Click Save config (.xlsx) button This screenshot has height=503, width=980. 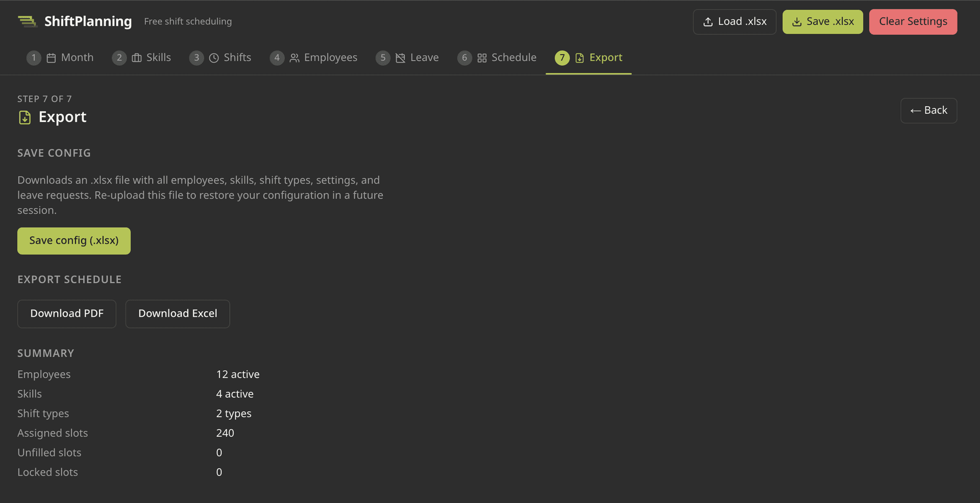pos(74,241)
